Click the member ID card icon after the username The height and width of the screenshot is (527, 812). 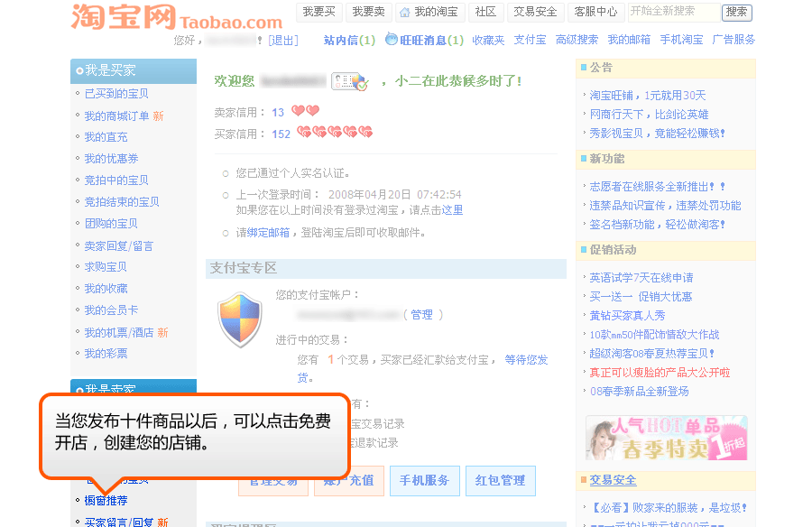pos(349,81)
